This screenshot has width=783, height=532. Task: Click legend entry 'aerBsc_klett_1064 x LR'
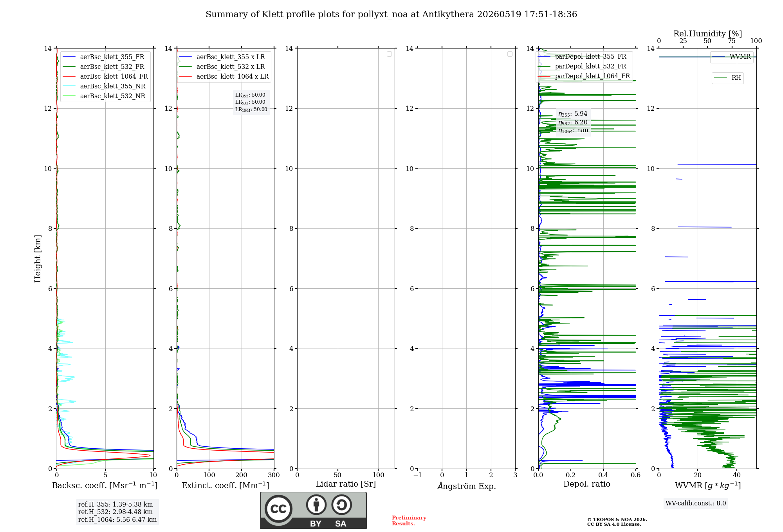pos(233,77)
